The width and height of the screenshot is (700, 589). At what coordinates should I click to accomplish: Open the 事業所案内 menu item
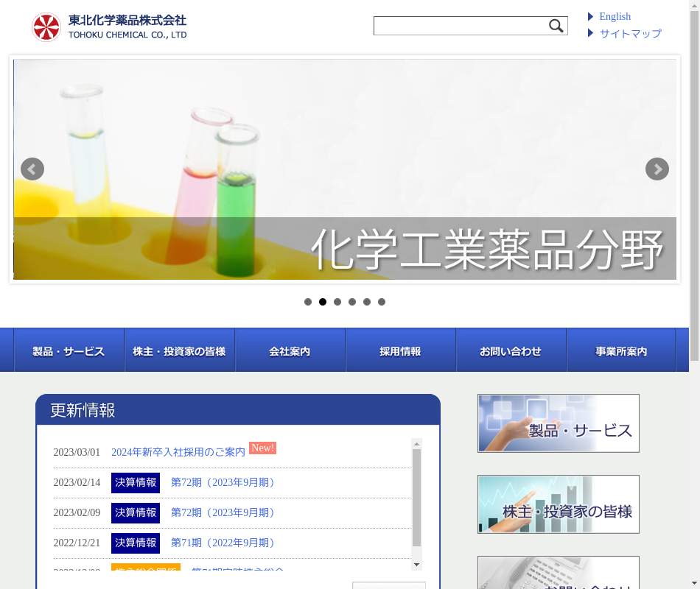621,350
